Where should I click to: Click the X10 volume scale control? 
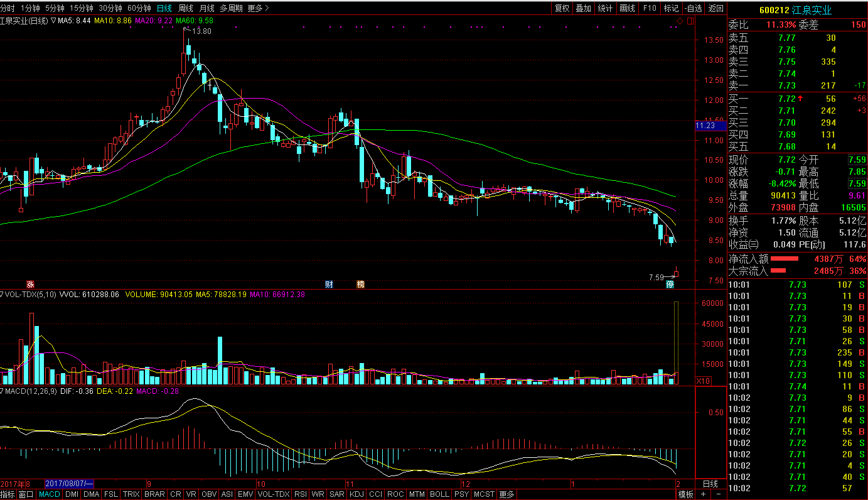coord(704,381)
